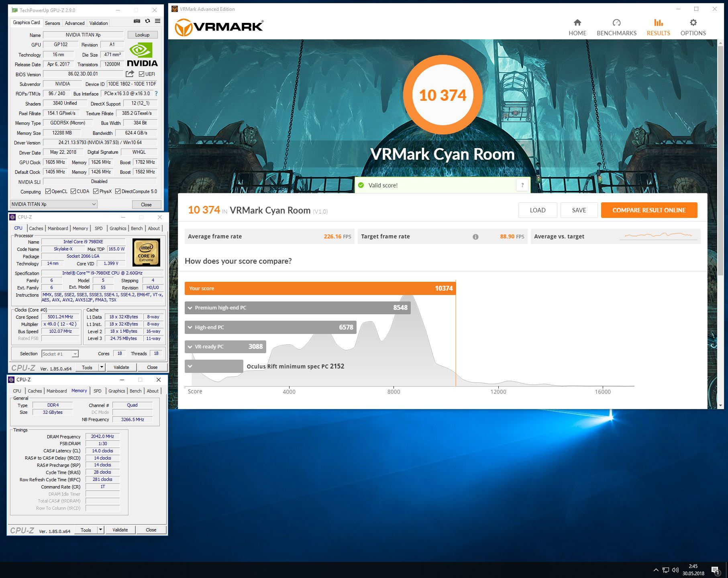
Task: Click the valid score help question mark
Action: (522, 185)
